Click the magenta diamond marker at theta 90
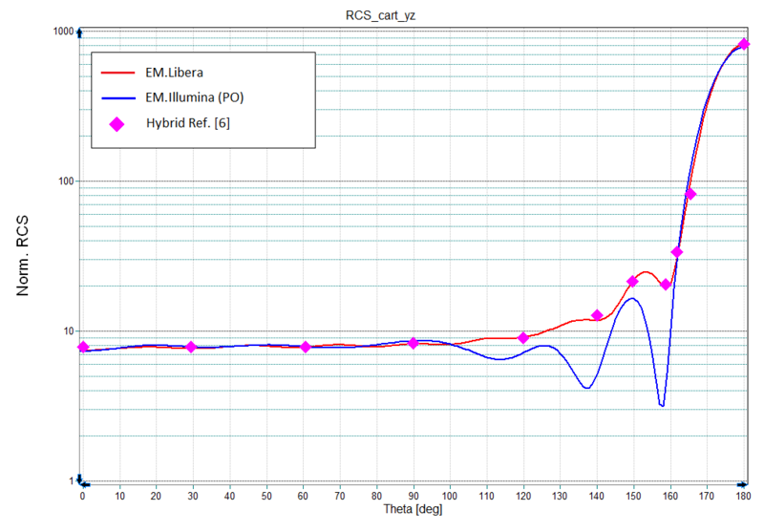The height and width of the screenshot is (532, 764). (414, 342)
